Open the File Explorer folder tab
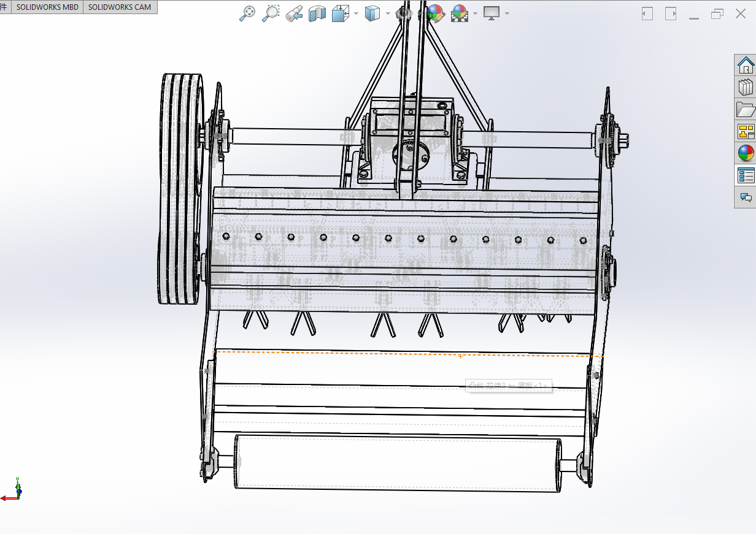Image resolution: width=756 pixels, height=534 pixels. (746, 109)
